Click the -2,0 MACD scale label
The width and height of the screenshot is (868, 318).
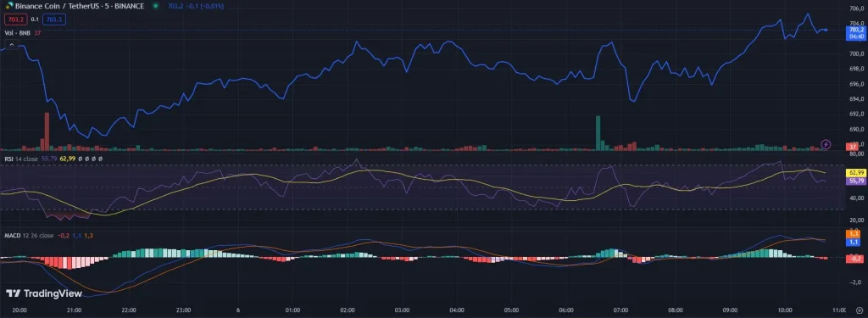point(855,282)
